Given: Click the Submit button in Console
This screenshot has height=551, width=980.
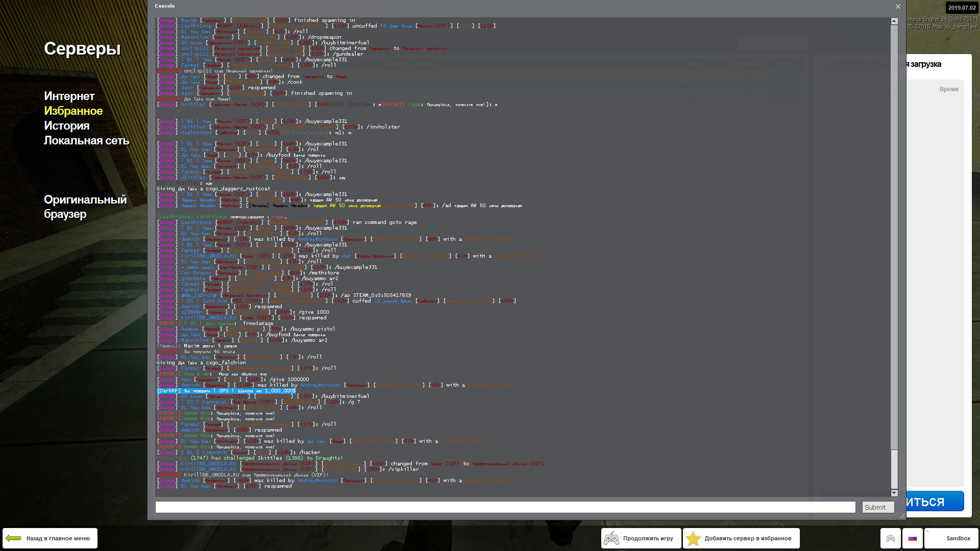Looking at the screenshot, I should [878, 507].
